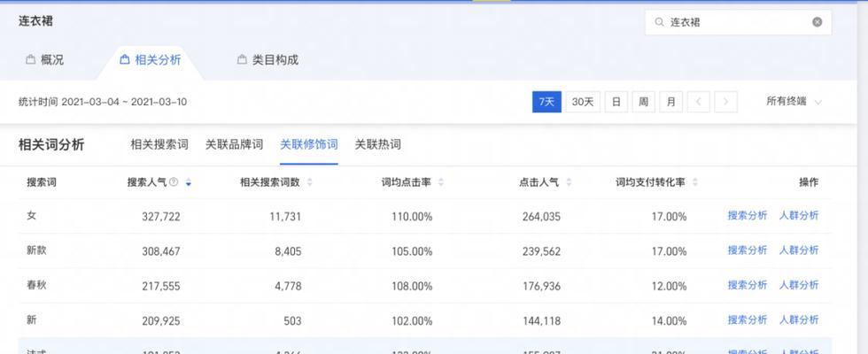The height and width of the screenshot is (354, 868).
Task: Select the 30天 time range
Action: coord(583,102)
